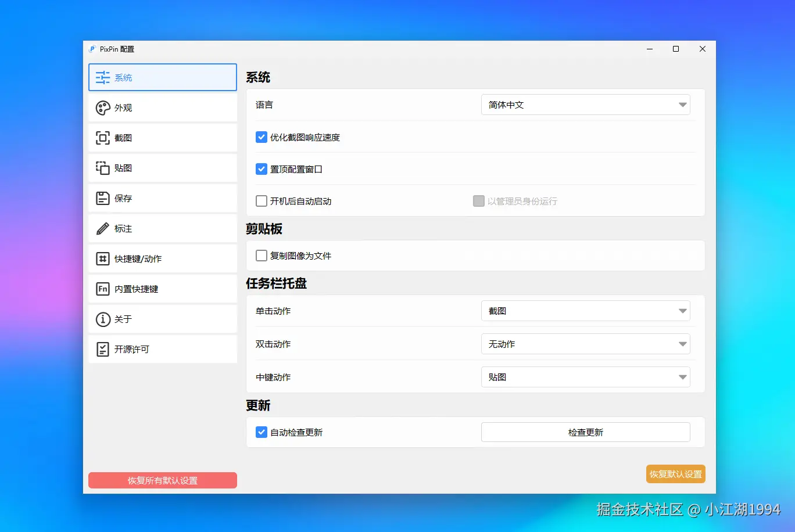Toggle 自动检查更新 checkbox
795x532 pixels.
262,432
